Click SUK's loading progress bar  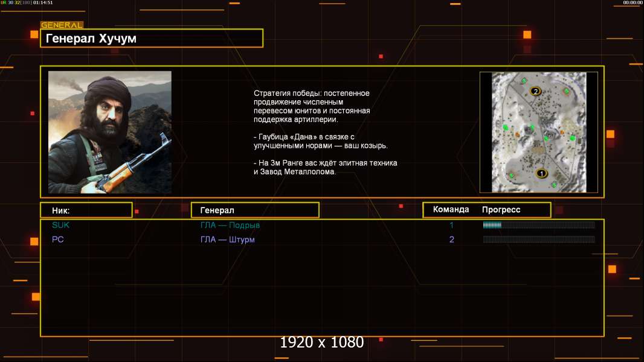coord(539,224)
